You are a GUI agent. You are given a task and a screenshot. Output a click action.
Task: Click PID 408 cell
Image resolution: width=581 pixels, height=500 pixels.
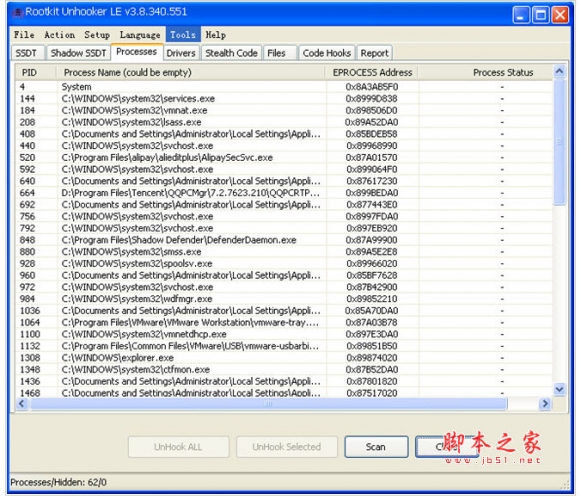click(x=27, y=134)
